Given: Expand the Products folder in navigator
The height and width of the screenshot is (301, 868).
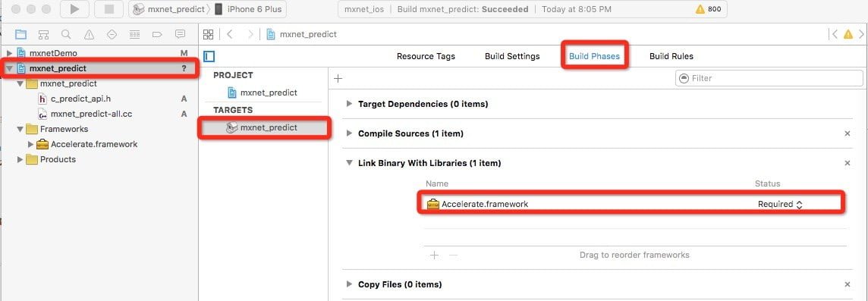Looking at the screenshot, I should coord(20,159).
